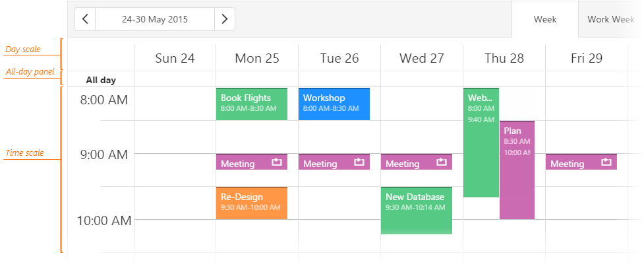This screenshot has height=266, width=644.
Task: Click the All day panel label
Action: click(101, 80)
